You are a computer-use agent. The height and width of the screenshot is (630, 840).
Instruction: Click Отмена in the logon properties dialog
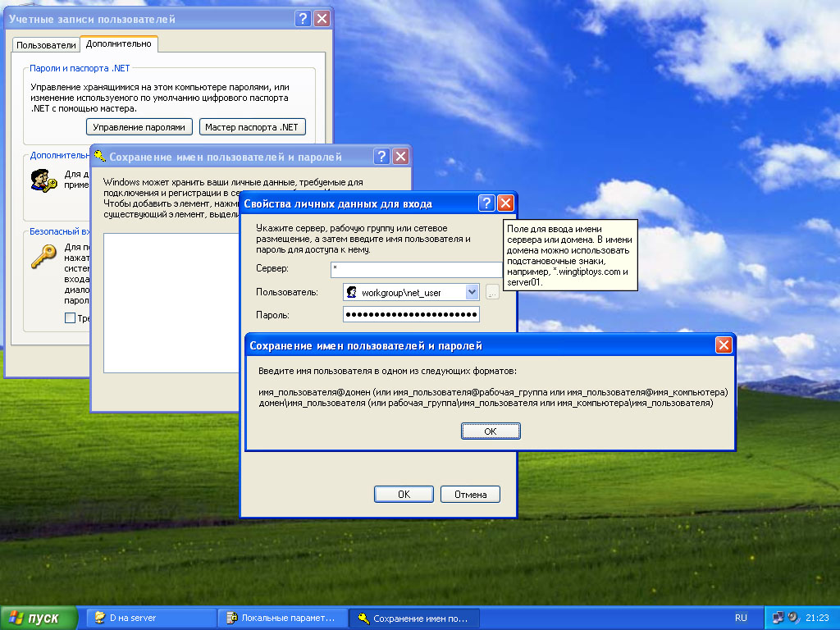[x=470, y=494]
